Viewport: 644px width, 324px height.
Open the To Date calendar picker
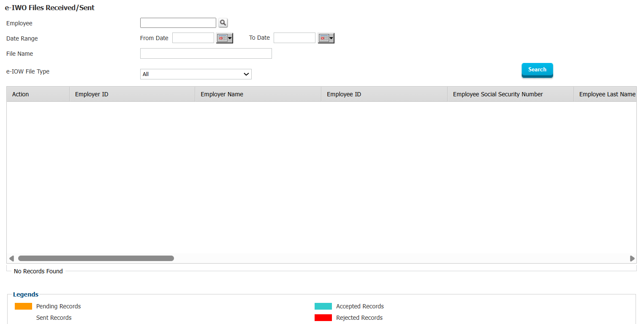pyautogui.click(x=326, y=38)
